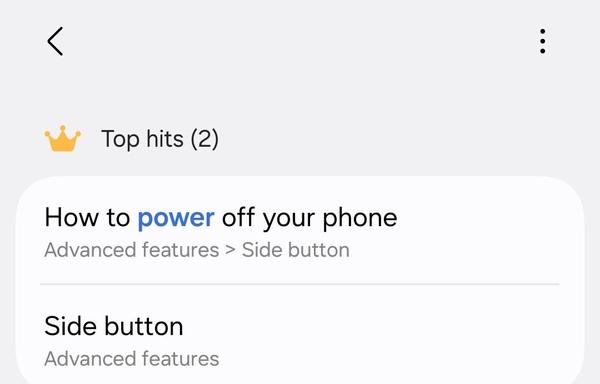
Task: Click the word How in first result
Action: [72, 218]
